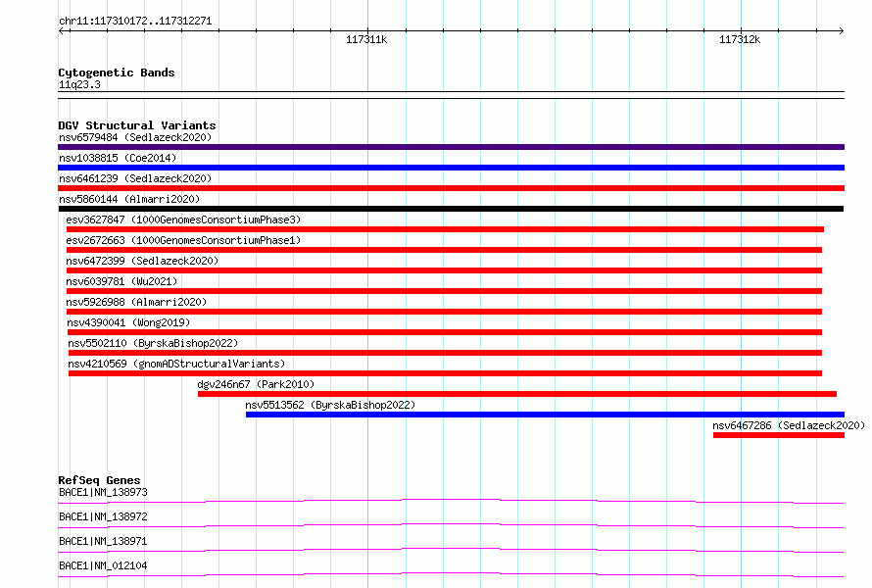Select nsv4210569 gnomADStructuralVariants bar

pos(445,373)
